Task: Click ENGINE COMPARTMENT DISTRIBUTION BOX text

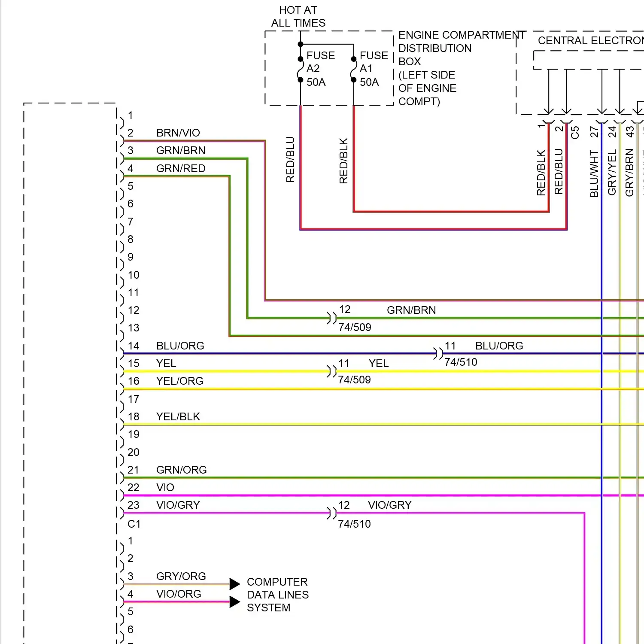Action: pos(462,48)
